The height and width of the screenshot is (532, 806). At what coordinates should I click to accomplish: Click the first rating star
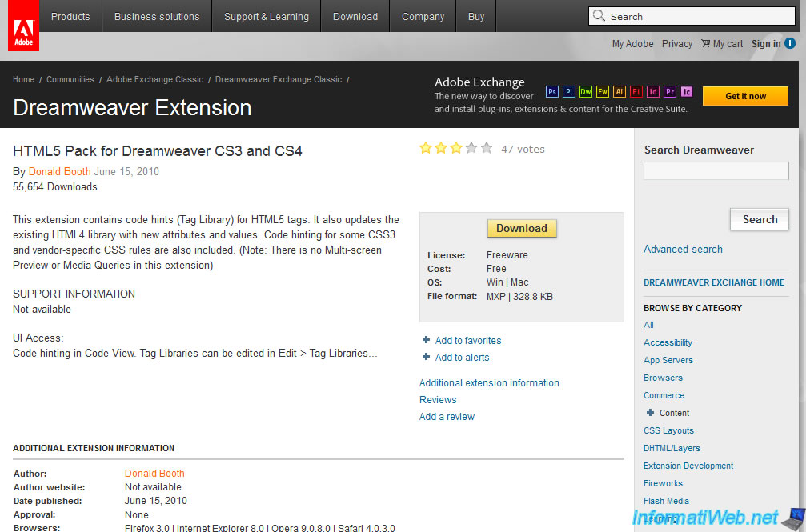[x=426, y=148]
